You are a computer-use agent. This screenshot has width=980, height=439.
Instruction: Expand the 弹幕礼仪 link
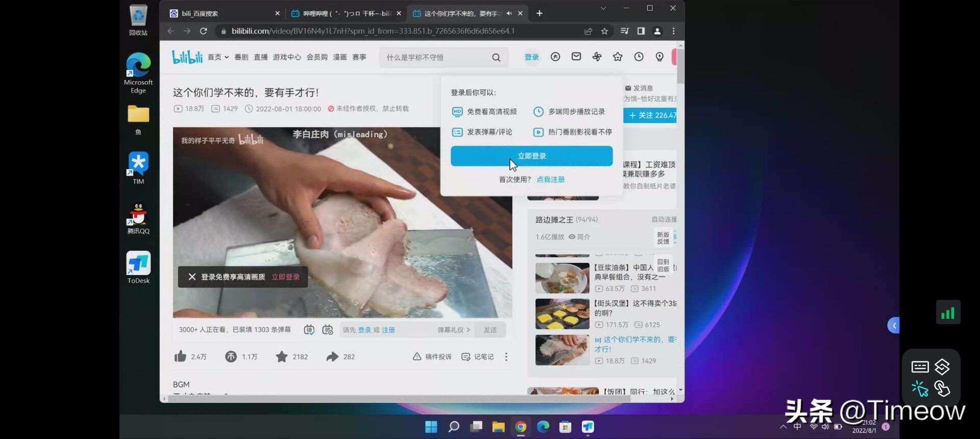(454, 330)
